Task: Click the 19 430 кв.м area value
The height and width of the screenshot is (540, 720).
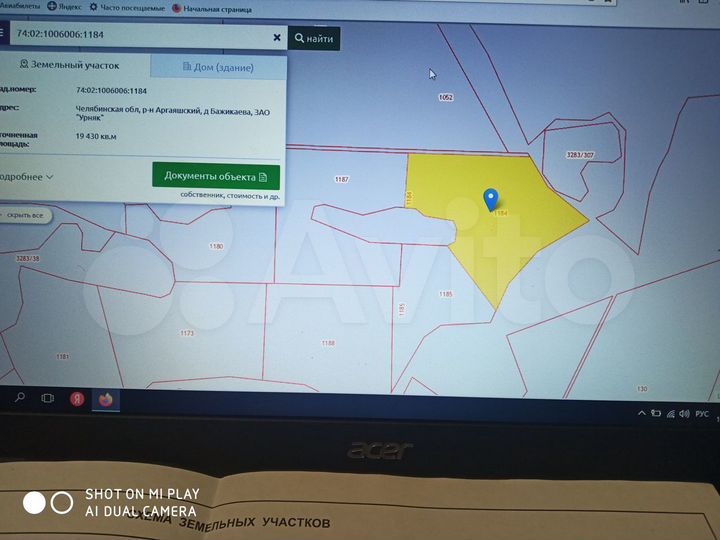Action: pyautogui.click(x=96, y=136)
